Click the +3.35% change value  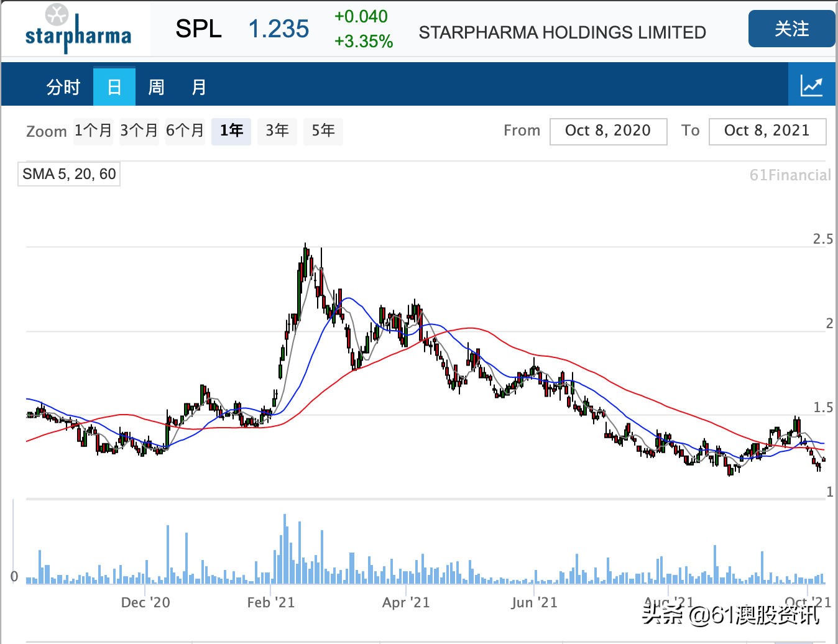(364, 42)
